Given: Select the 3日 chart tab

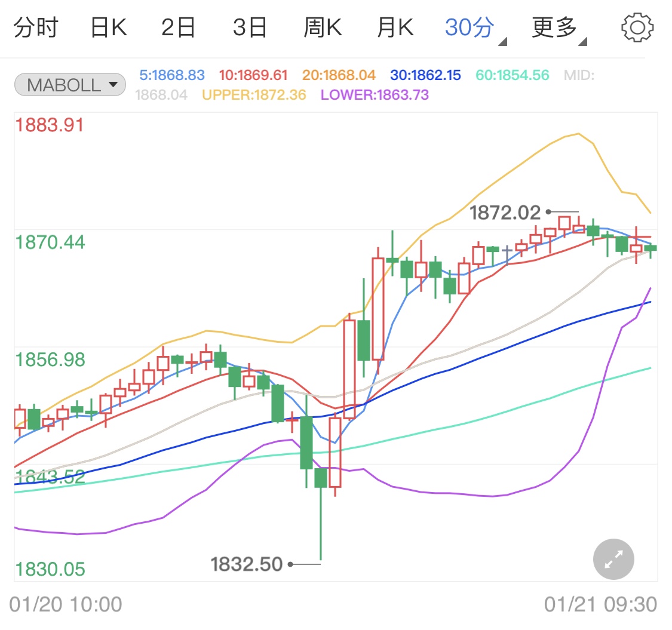Looking at the screenshot, I should tap(250, 27).
